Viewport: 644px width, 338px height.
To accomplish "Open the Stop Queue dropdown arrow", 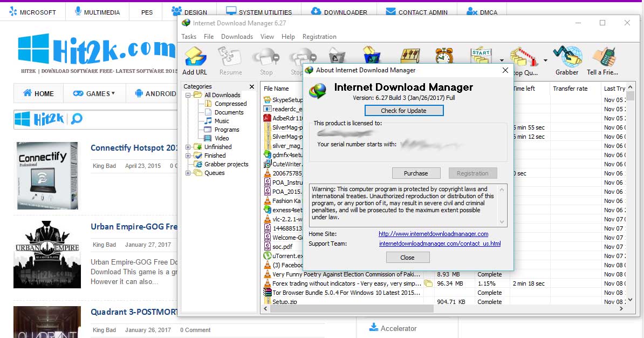I will 545,60.
